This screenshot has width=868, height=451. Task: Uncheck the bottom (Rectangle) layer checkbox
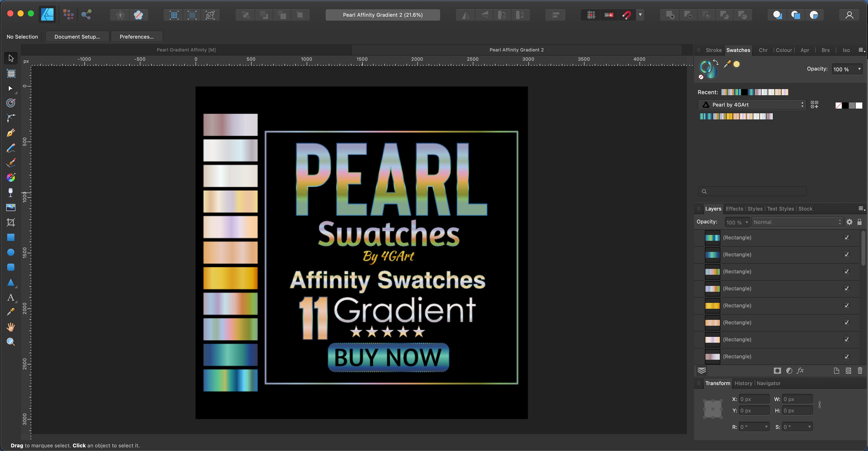pos(846,357)
